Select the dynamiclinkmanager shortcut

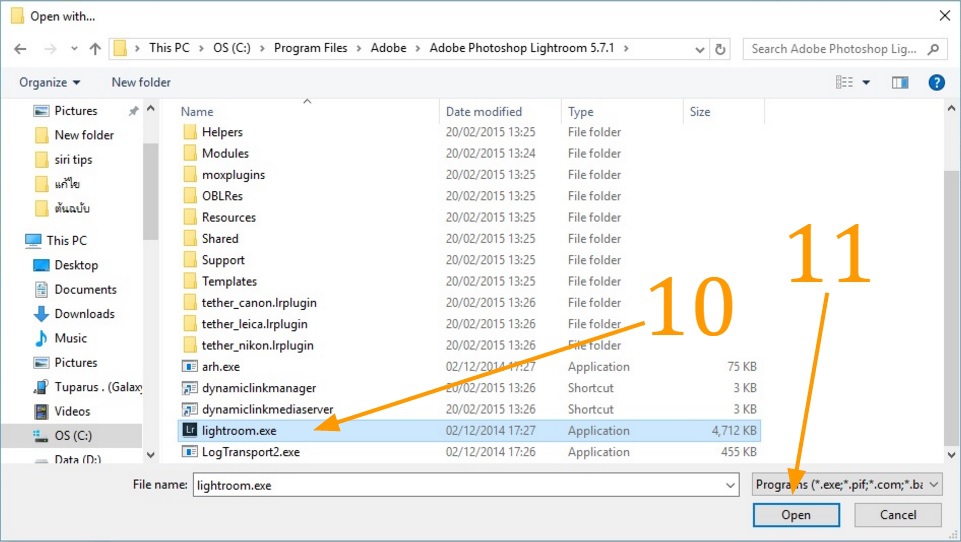click(258, 388)
